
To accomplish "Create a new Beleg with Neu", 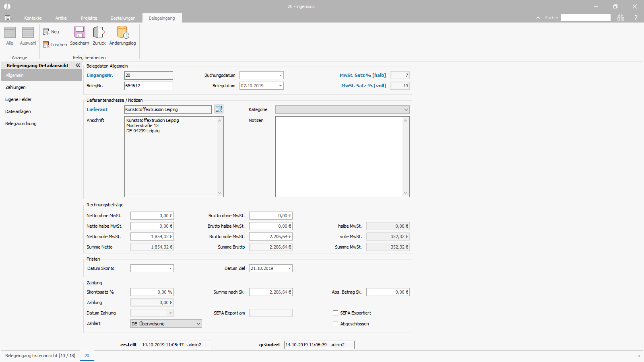I will pos(51,31).
